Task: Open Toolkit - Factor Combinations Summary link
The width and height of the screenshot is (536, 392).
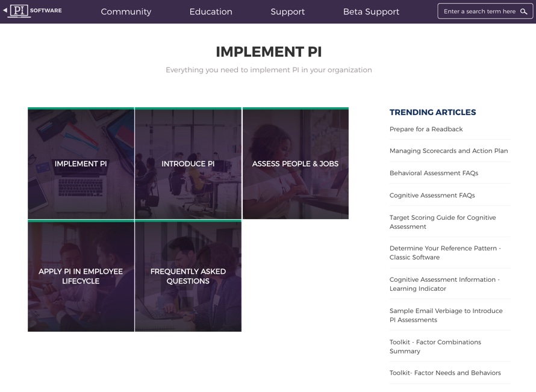Action: (435, 347)
